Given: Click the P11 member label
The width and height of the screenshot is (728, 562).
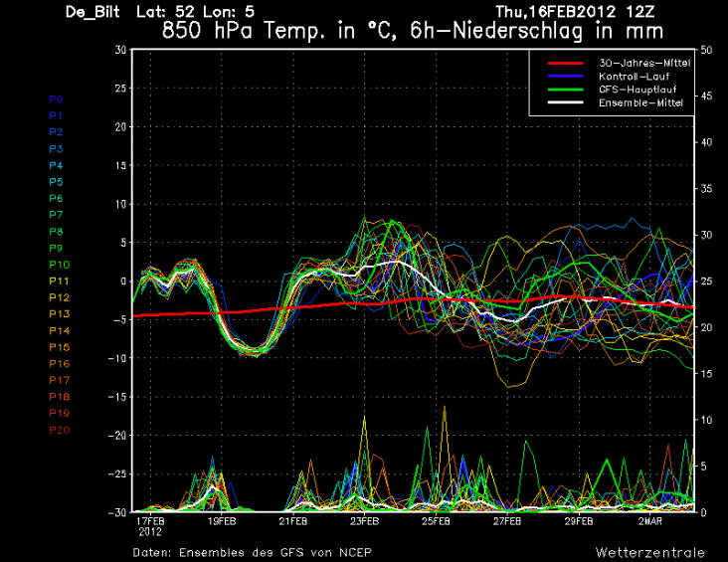Looking at the screenshot, I should pyautogui.click(x=60, y=281).
